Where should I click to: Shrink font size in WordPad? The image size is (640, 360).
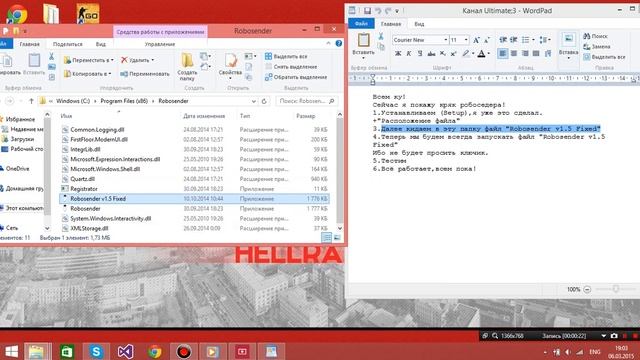click(x=487, y=40)
